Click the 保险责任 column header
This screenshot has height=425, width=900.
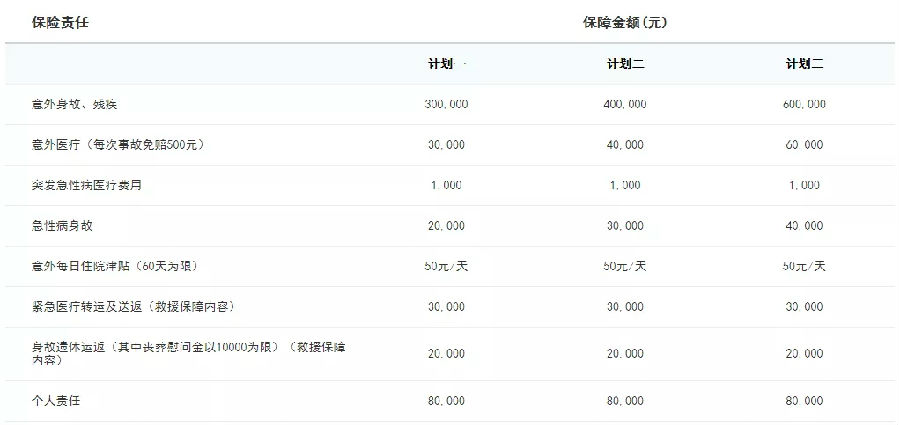point(61,21)
